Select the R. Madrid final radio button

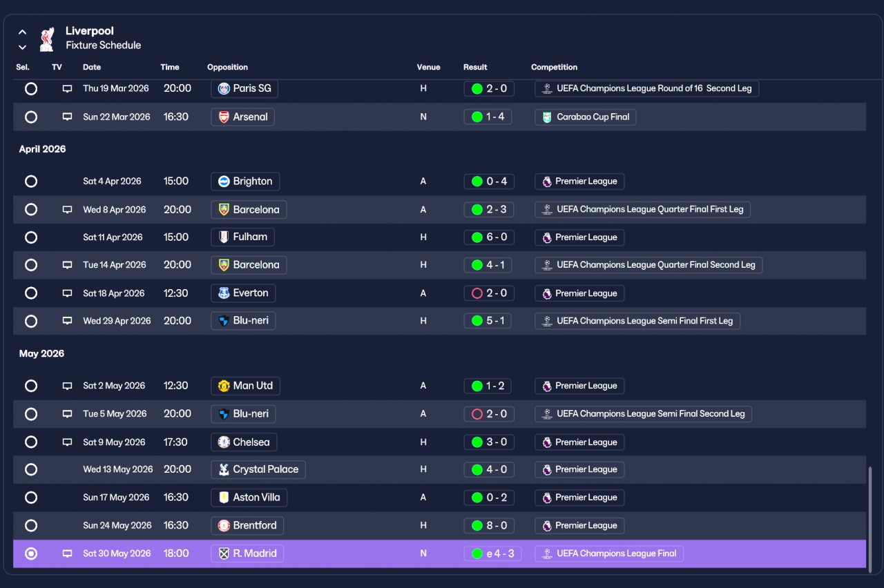pos(31,553)
